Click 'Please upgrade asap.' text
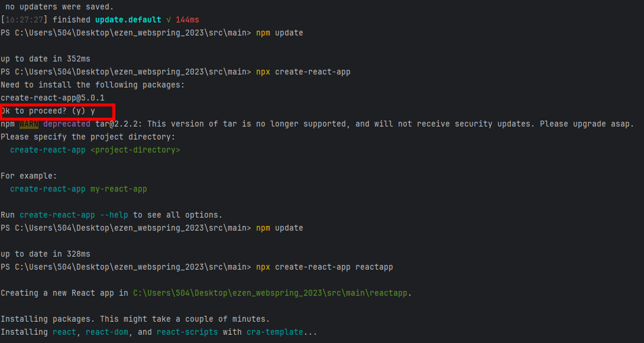The width and height of the screenshot is (644, 343). click(587, 124)
